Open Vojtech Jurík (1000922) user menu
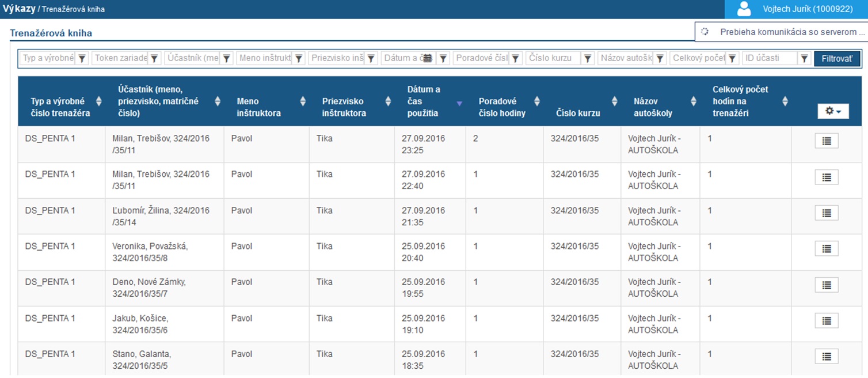This screenshot has width=868, height=378. point(815,9)
